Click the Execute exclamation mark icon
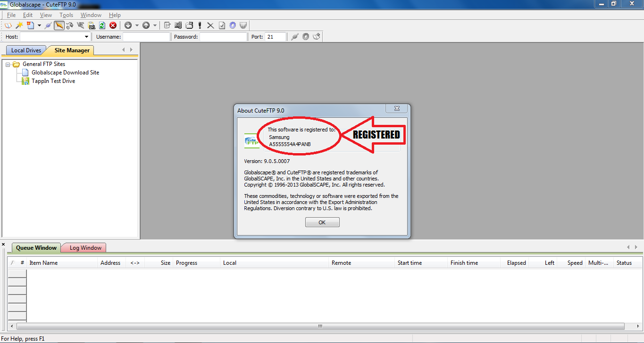 [200, 25]
